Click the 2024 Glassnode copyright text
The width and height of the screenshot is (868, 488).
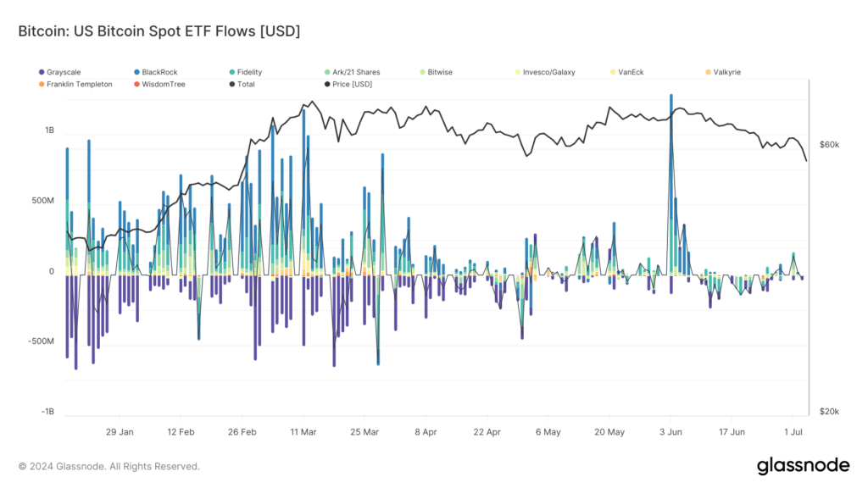coord(109,467)
